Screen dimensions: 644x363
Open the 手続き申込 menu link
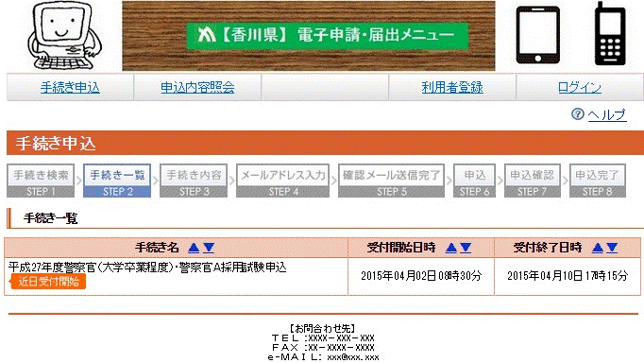coord(70,87)
